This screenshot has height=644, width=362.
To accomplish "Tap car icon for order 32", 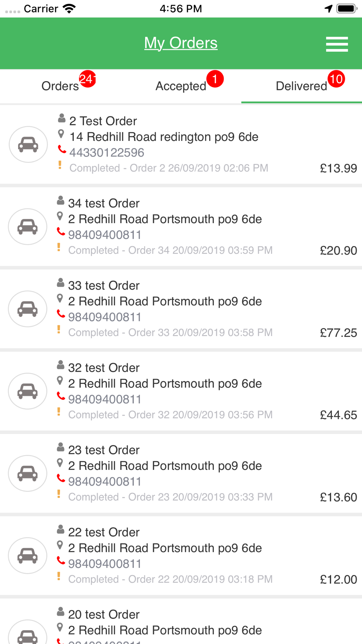I will tap(28, 391).
